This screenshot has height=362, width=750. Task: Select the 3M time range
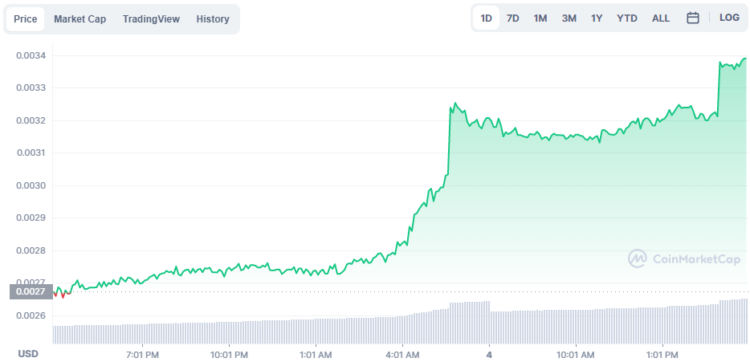tap(569, 19)
